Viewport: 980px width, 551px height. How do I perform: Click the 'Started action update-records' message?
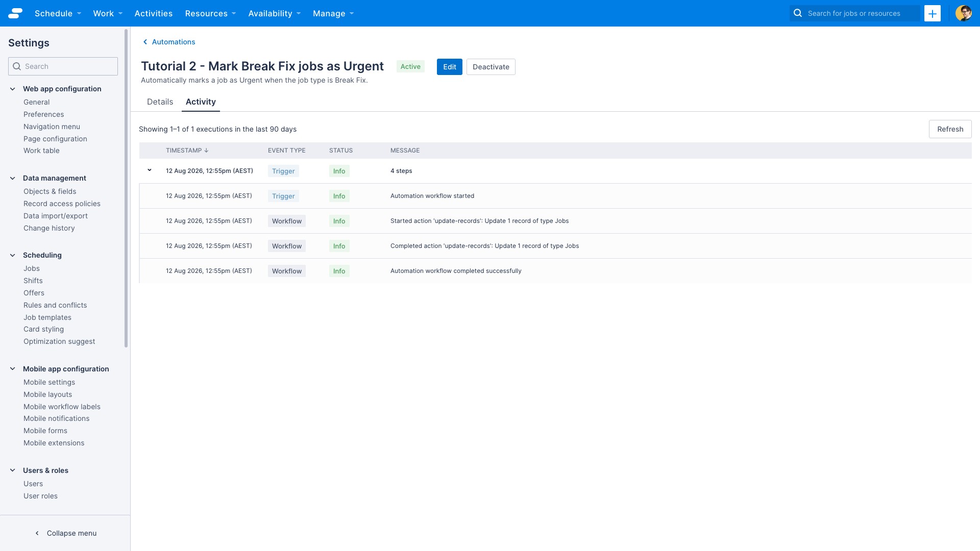(x=479, y=221)
